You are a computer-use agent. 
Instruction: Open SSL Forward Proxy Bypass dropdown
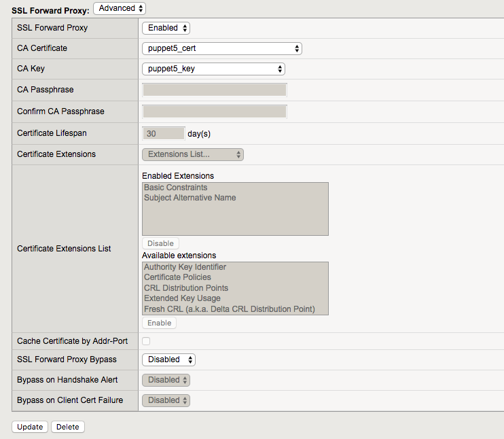(x=168, y=359)
